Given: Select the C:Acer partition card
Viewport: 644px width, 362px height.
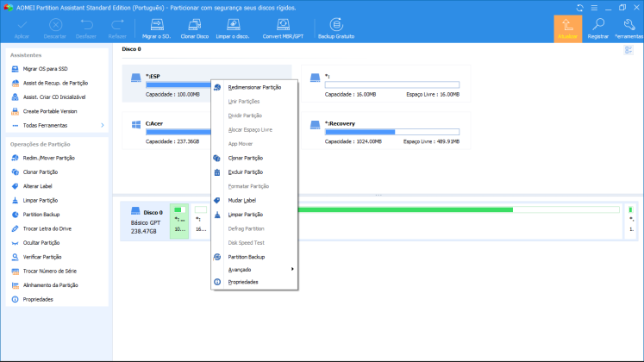Looking at the screenshot, I should pos(166,130).
